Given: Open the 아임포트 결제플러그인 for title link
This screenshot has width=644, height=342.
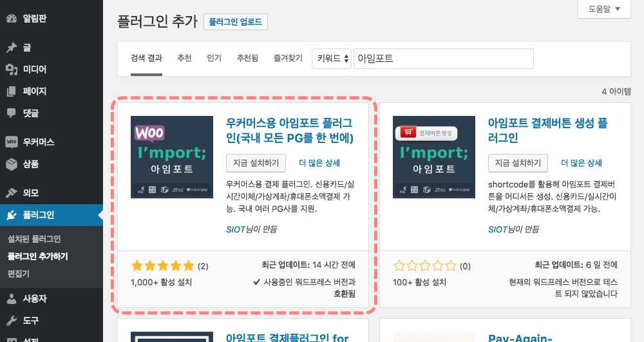Looking at the screenshot, I should tap(287, 338).
